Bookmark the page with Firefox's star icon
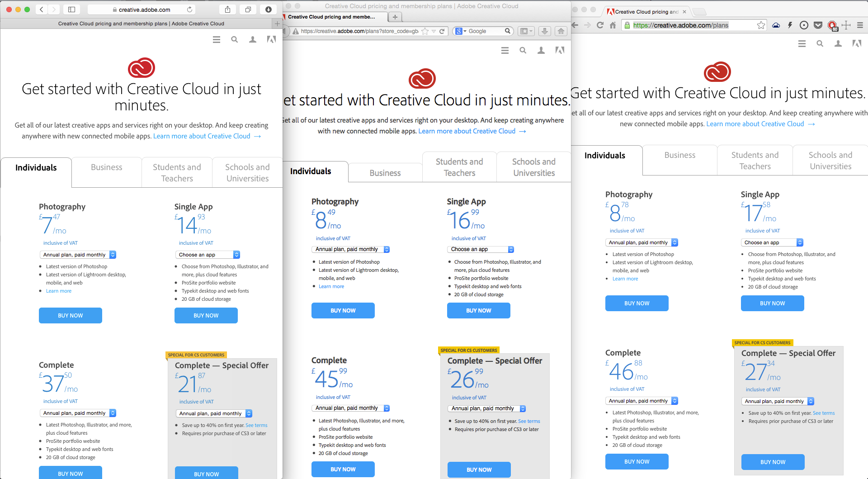Image resolution: width=868 pixels, height=479 pixels. (x=425, y=31)
